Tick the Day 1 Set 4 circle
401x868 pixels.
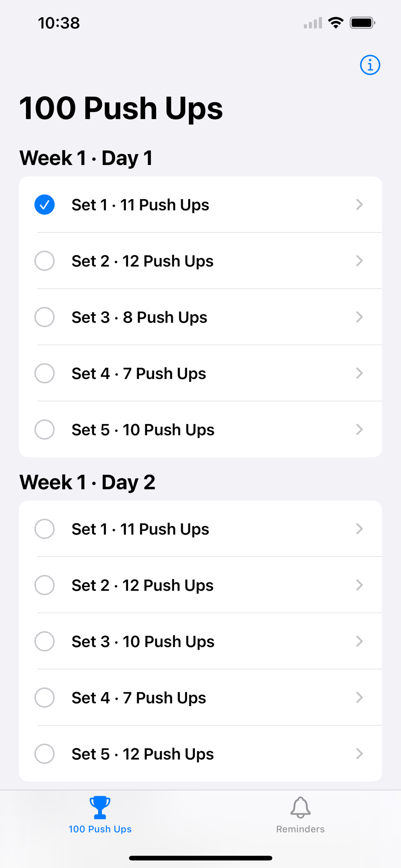click(x=44, y=373)
